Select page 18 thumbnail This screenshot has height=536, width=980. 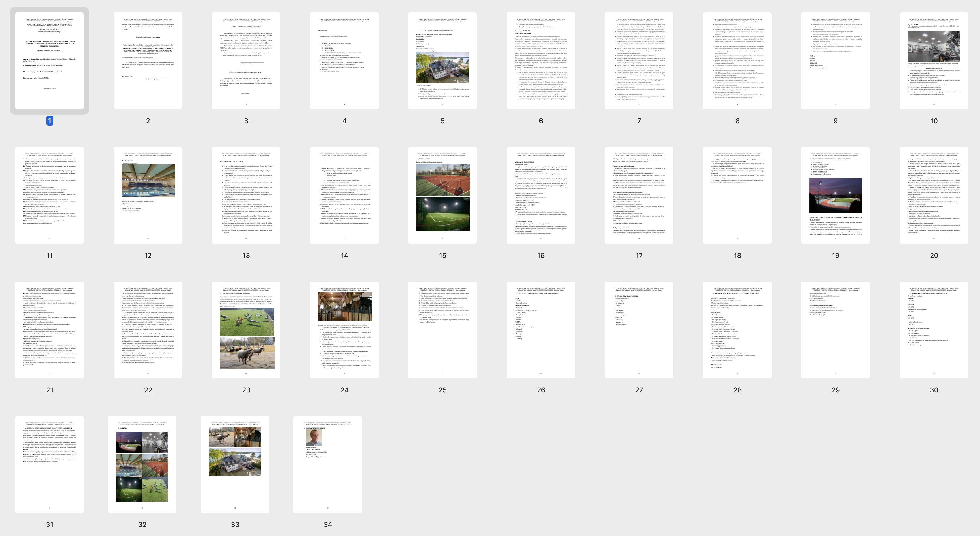click(x=737, y=195)
